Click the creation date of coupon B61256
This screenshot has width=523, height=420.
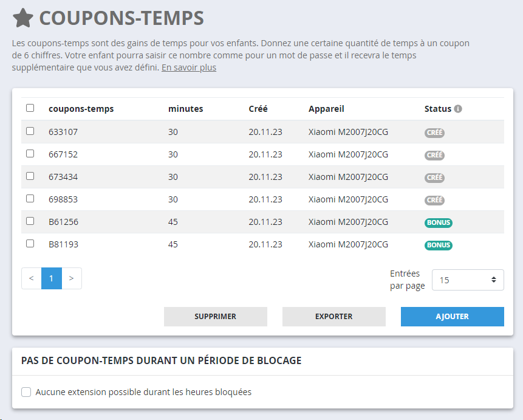(265, 222)
